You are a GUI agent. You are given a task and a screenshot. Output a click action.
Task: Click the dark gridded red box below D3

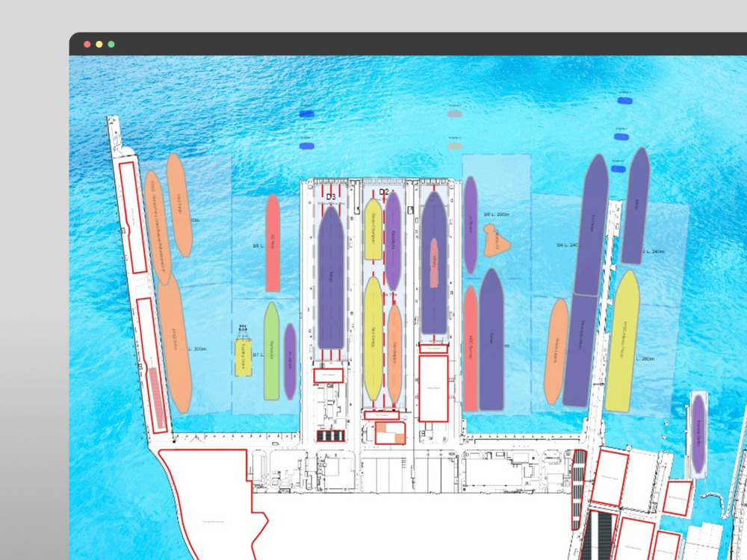click(331, 436)
